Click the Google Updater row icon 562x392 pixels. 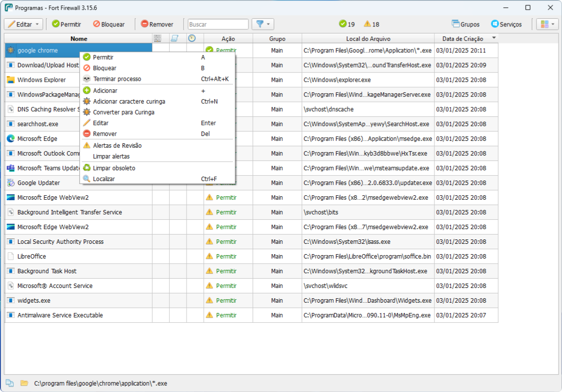[11, 183]
